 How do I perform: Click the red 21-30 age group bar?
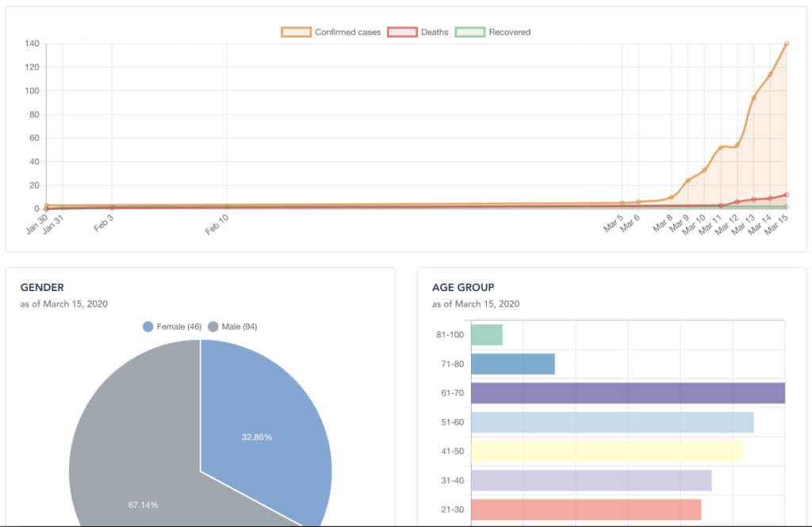click(586, 510)
